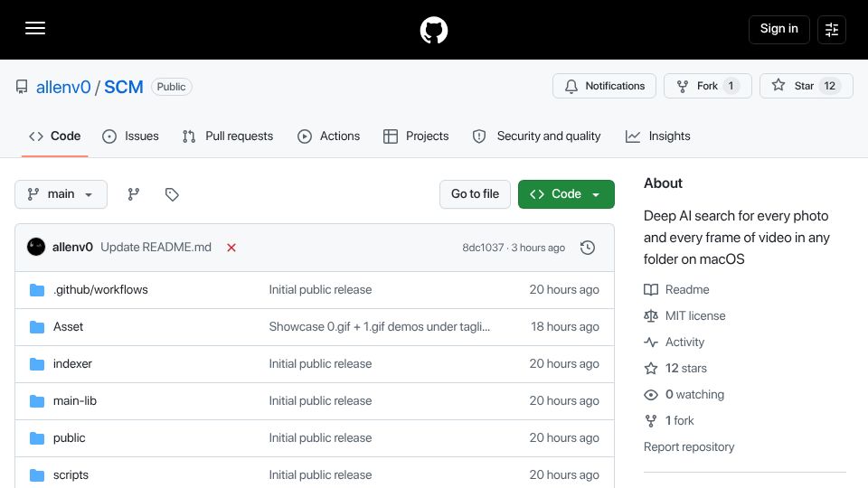Image resolution: width=868 pixels, height=488 pixels.
Task: Click the public folder icon
Action: tap(36, 437)
